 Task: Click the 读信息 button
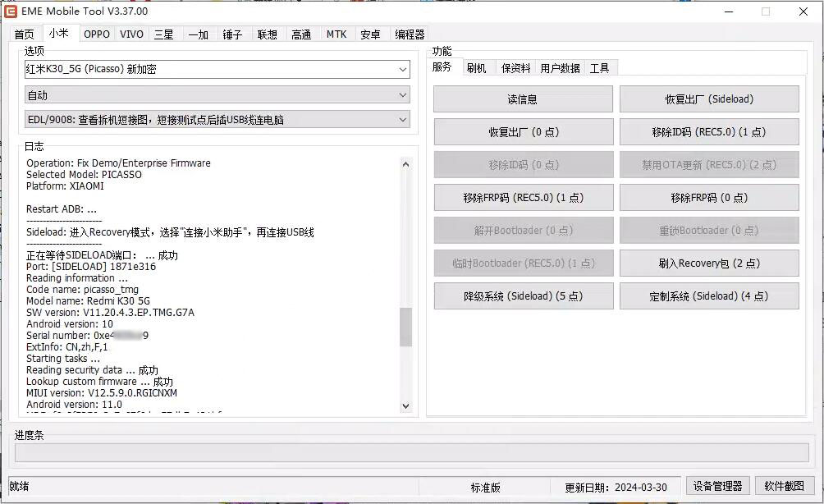click(x=523, y=99)
